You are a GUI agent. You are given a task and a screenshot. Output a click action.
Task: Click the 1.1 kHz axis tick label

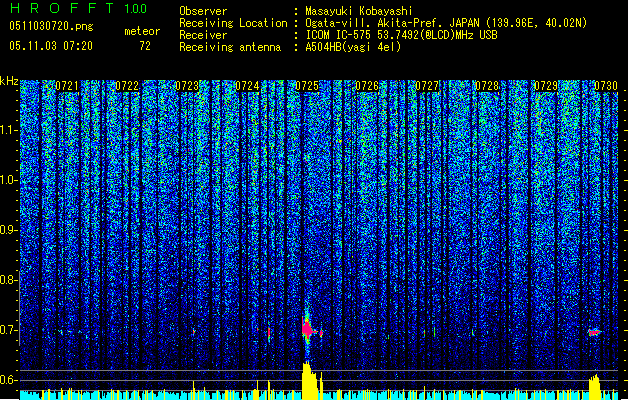pyautogui.click(x=9, y=131)
